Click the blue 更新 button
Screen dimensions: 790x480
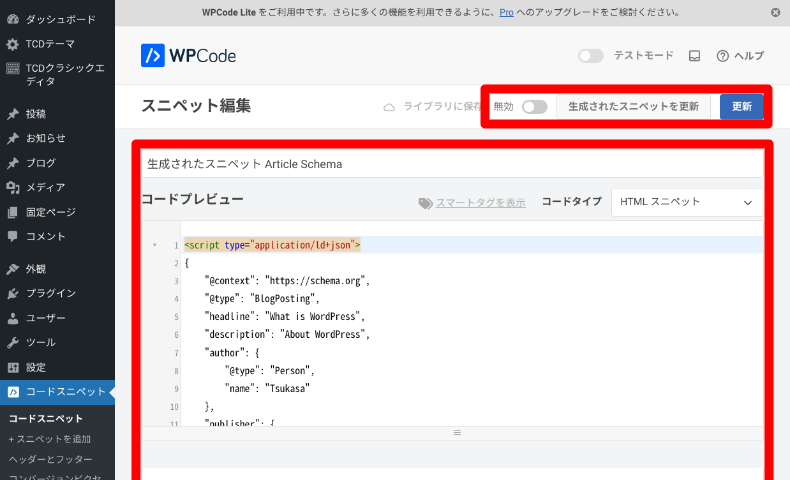coord(742,107)
